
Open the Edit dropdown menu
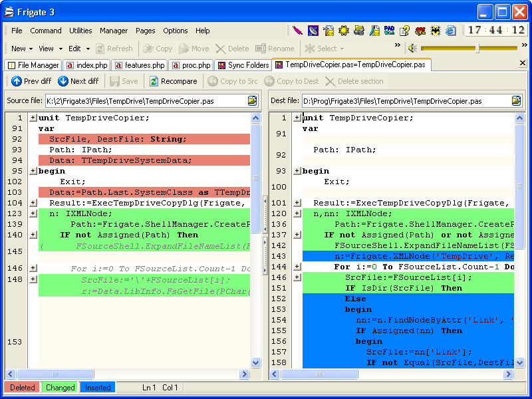(x=78, y=49)
